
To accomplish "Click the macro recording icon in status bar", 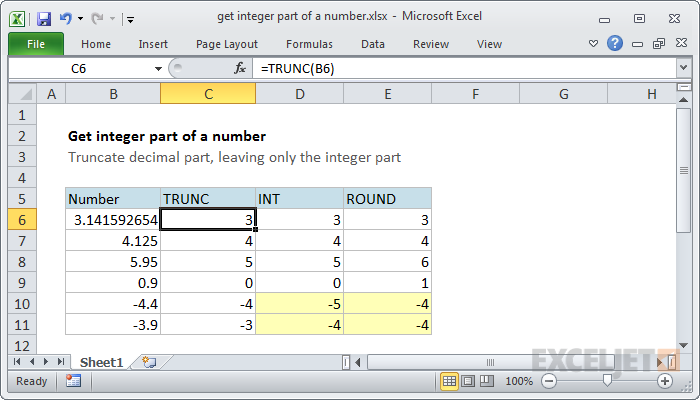I will point(73,381).
